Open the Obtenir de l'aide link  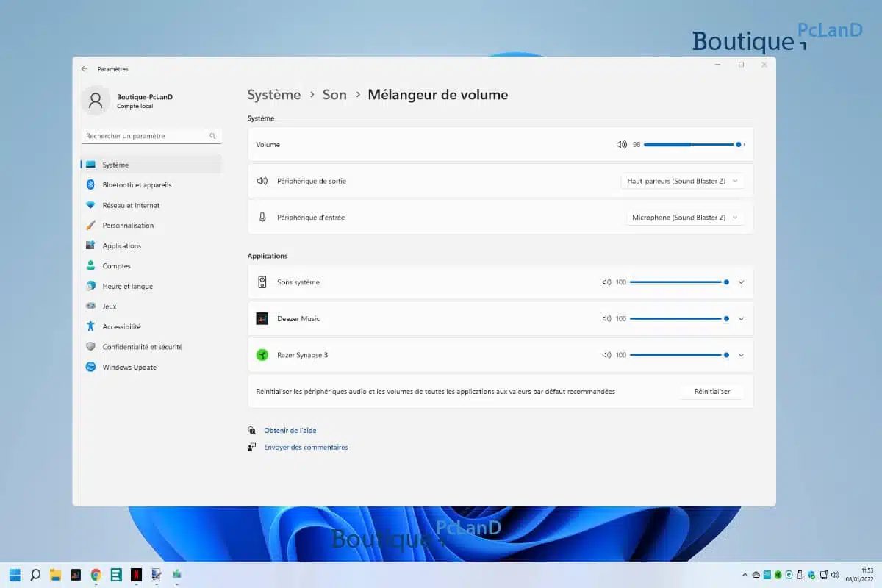coord(290,431)
